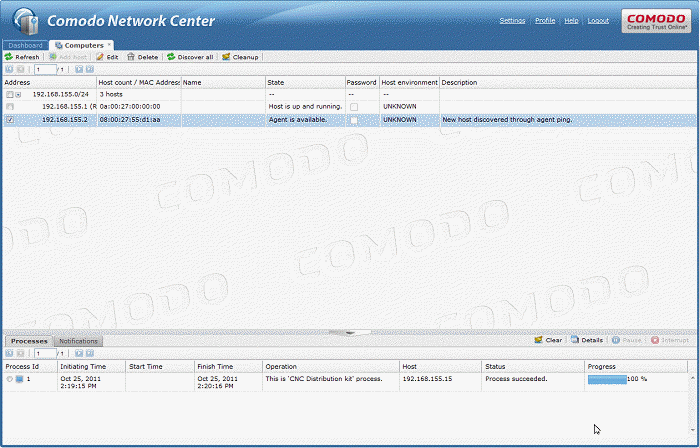Sort by the Progress column header

[636, 366]
